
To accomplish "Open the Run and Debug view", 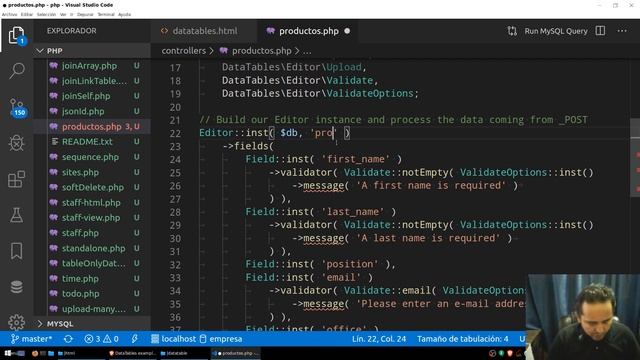I will 17,143.
